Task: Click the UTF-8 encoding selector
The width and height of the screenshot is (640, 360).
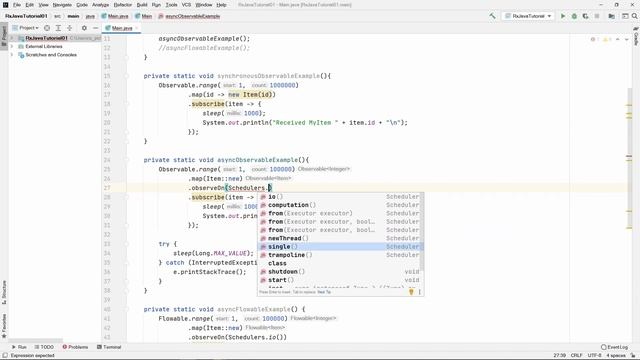Action: coord(594,356)
